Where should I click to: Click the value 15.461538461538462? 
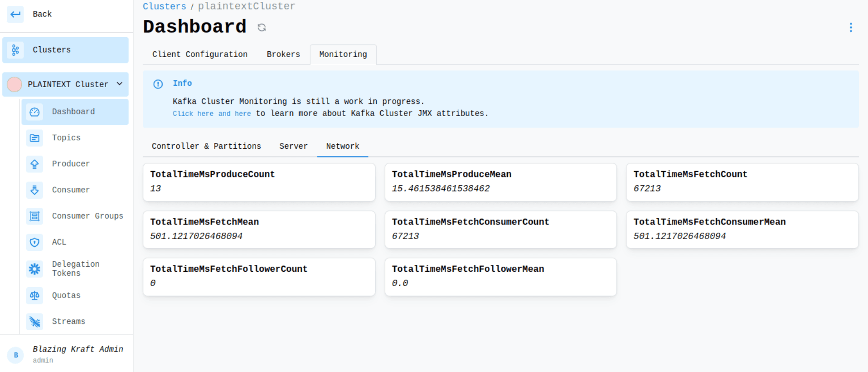tap(441, 188)
